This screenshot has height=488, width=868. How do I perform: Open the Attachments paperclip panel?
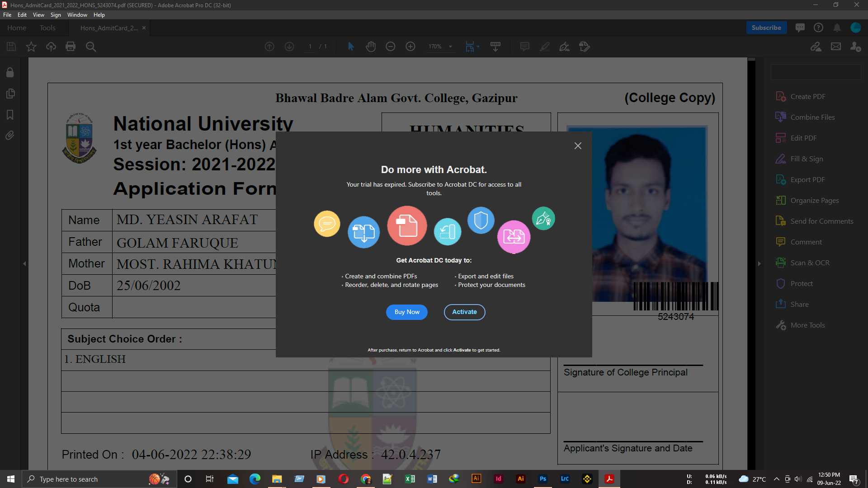click(x=10, y=136)
